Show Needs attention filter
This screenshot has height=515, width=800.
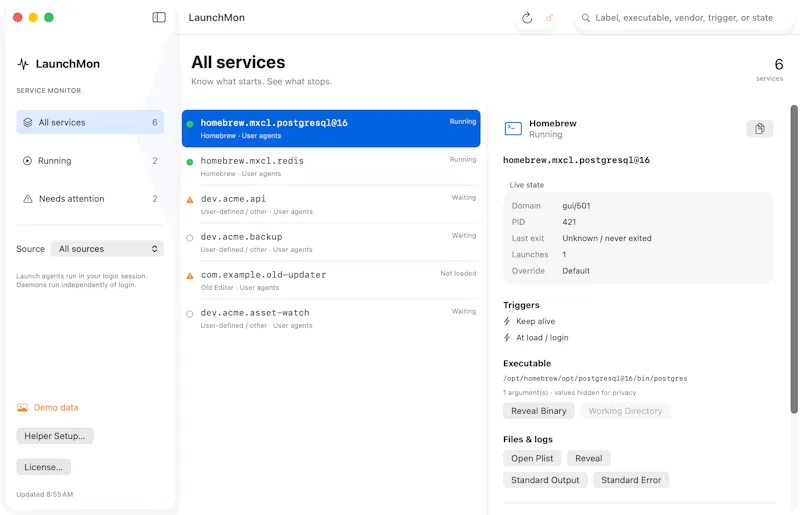click(90, 199)
